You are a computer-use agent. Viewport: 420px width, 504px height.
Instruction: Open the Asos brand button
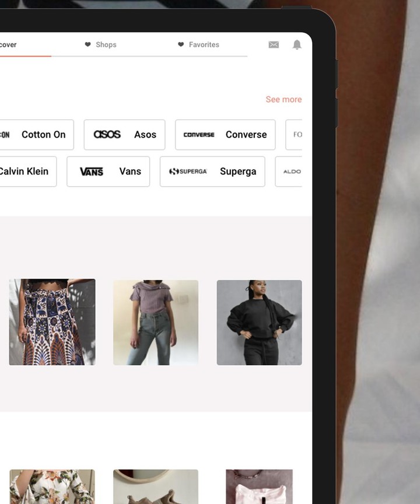point(124,135)
